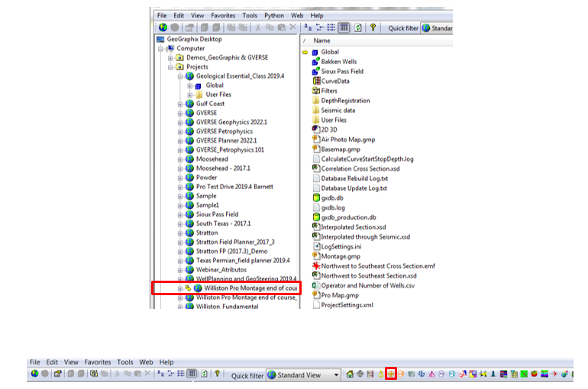
Task: Select Pro Map.gmp file
Action: pyautogui.click(x=340, y=295)
